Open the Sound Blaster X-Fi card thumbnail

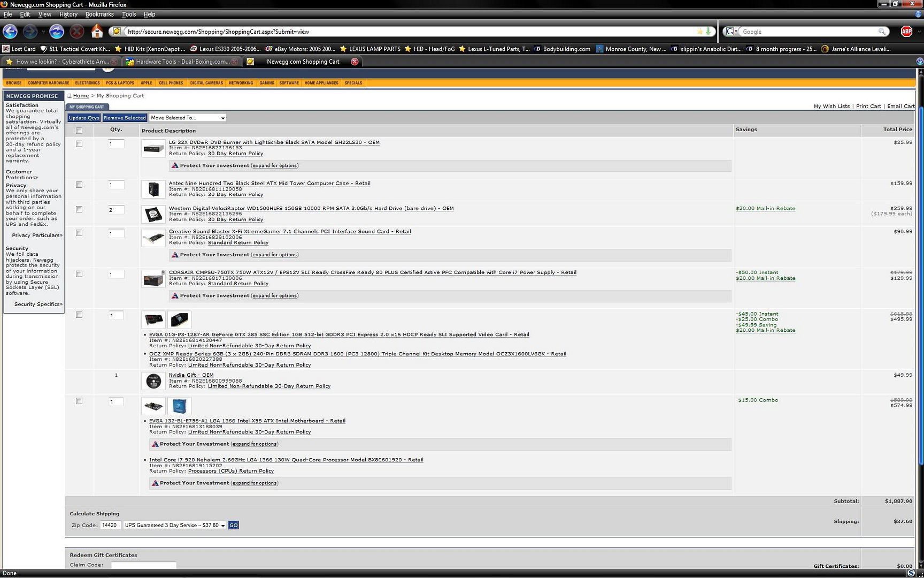click(153, 238)
